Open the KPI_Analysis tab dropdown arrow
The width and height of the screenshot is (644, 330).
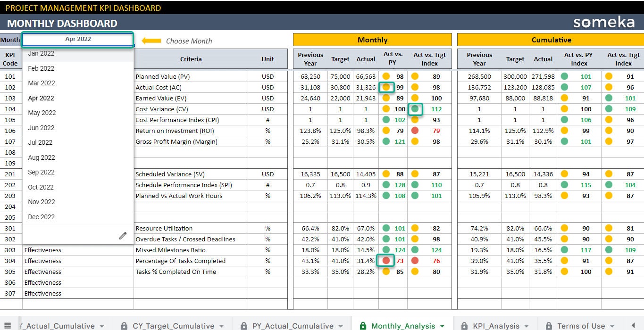(527, 326)
